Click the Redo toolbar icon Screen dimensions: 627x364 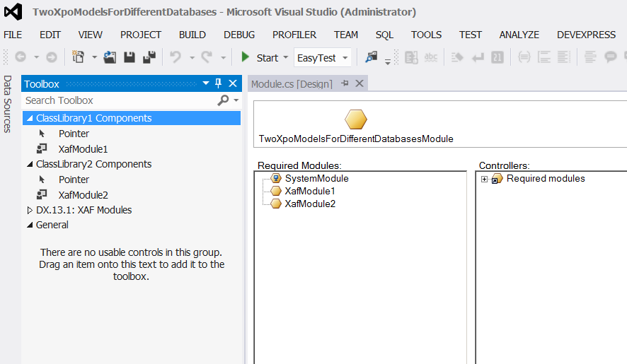pyautogui.click(x=207, y=57)
